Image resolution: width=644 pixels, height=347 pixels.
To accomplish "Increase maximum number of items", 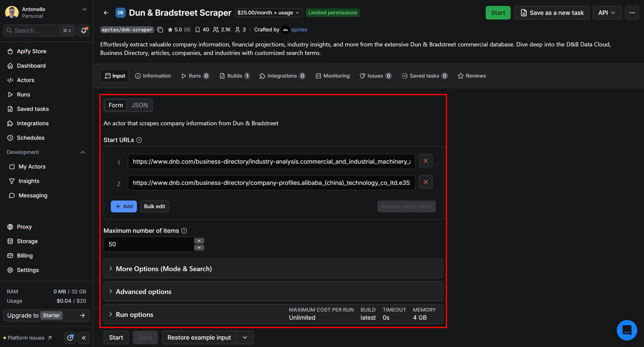I will pos(199,241).
